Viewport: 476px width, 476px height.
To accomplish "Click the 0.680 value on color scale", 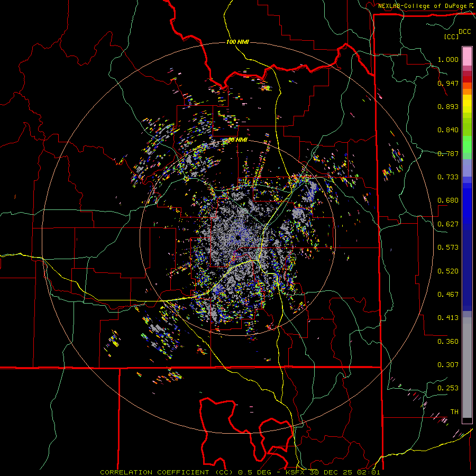I will pyautogui.click(x=448, y=200).
